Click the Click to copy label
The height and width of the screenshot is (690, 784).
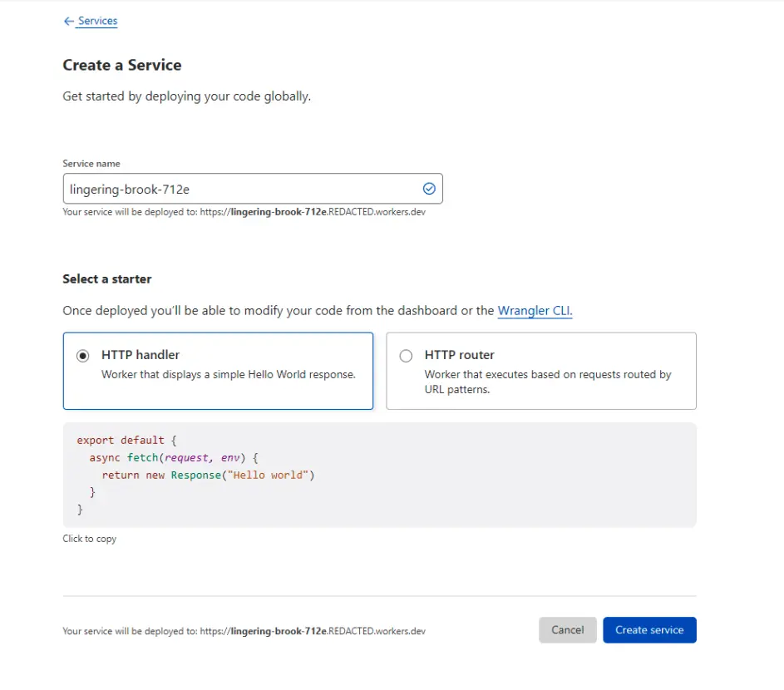tap(90, 538)
